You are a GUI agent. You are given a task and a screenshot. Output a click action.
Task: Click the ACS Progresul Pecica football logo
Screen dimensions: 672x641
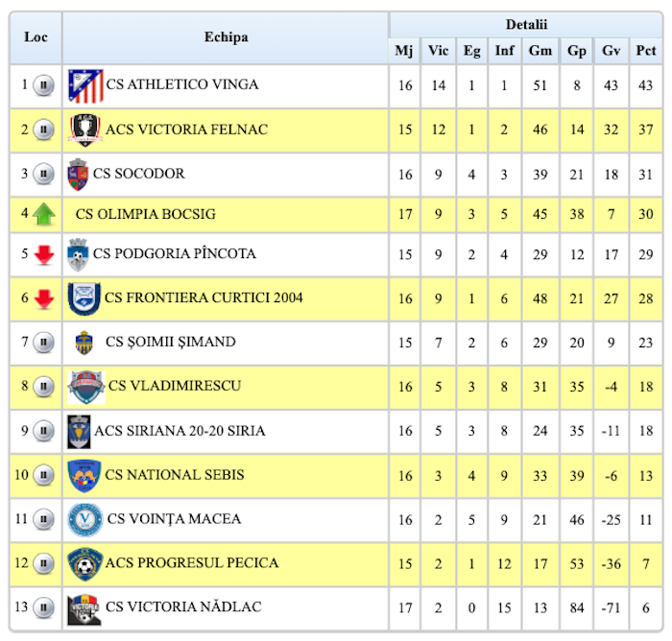point(84,563)
